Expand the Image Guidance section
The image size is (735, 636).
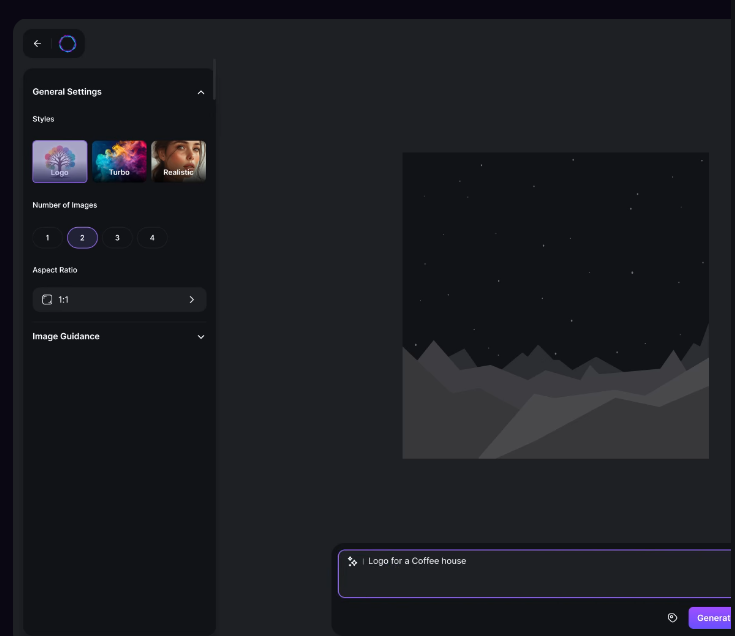[x=201, y=337]
